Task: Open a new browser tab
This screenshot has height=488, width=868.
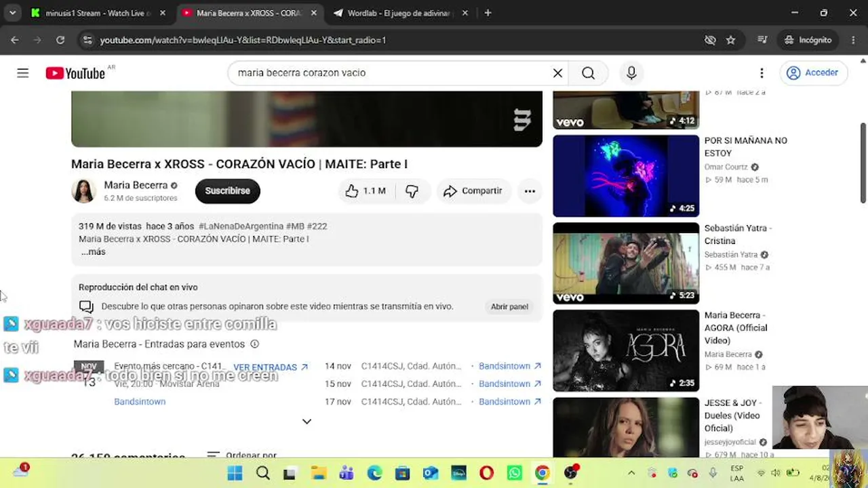Action: 488,13
